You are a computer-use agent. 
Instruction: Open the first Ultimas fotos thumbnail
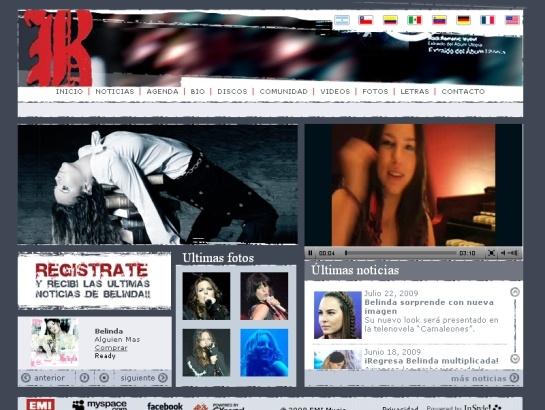tap(206, 296)
